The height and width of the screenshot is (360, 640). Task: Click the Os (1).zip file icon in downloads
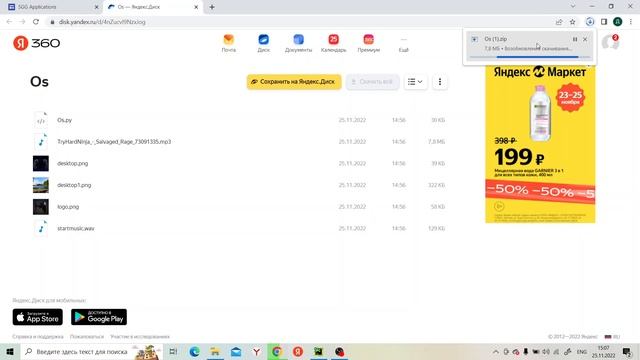point(474,39)
